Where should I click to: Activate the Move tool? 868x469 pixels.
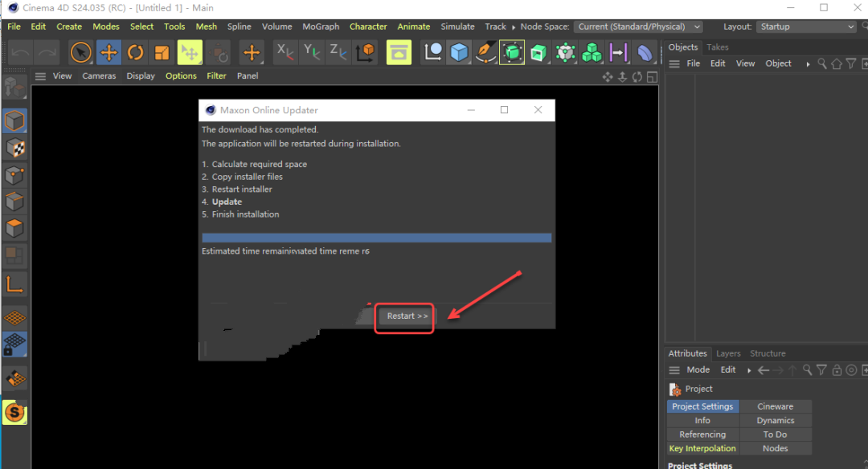108,53
